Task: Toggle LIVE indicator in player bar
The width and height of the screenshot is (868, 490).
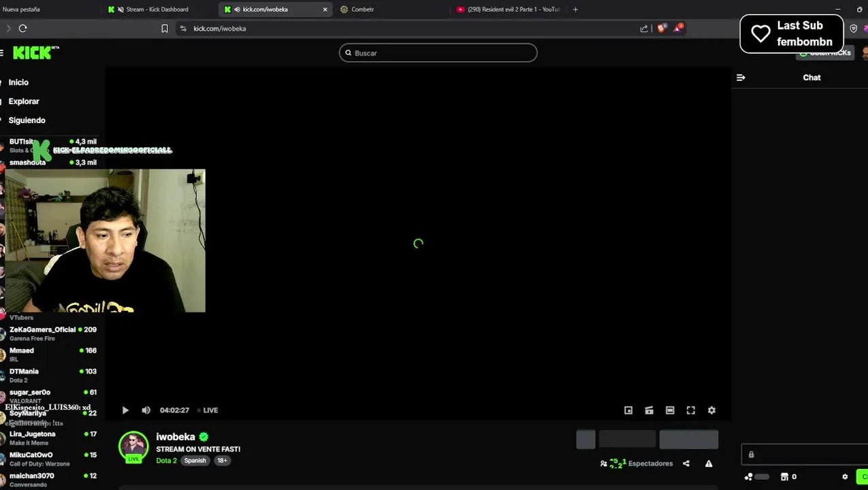Action: point(208,410)
